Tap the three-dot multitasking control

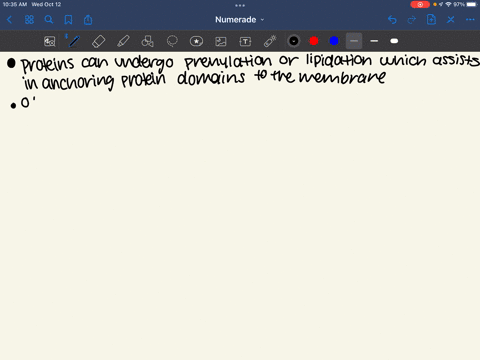tap(240, 5)
